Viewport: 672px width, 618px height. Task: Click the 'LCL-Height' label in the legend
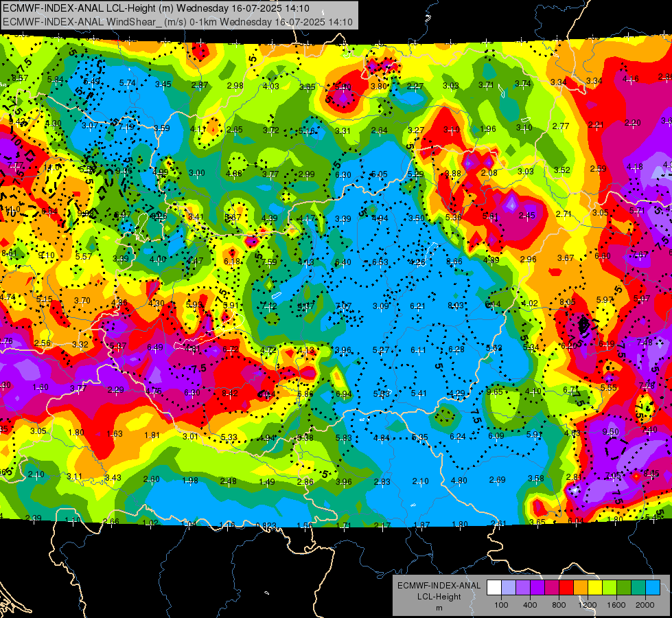tap(439, 597)
